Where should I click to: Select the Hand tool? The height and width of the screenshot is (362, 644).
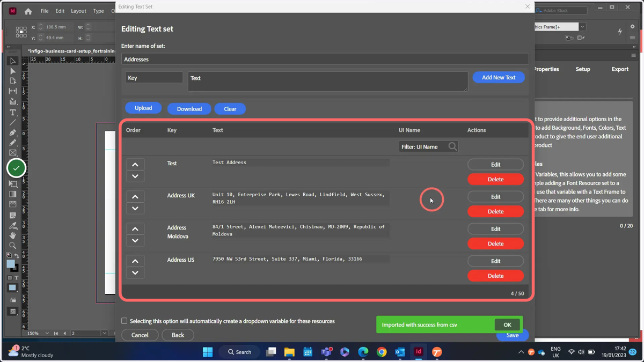[13, 235]
